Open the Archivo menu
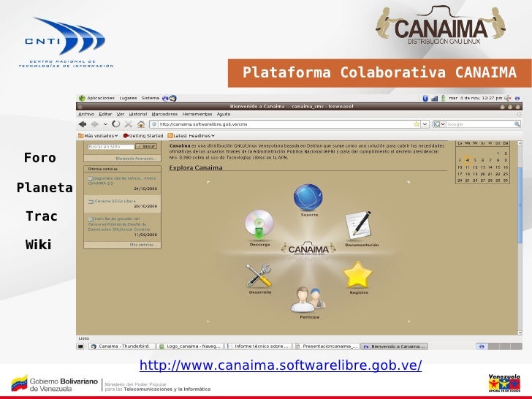 click(86, 114)
